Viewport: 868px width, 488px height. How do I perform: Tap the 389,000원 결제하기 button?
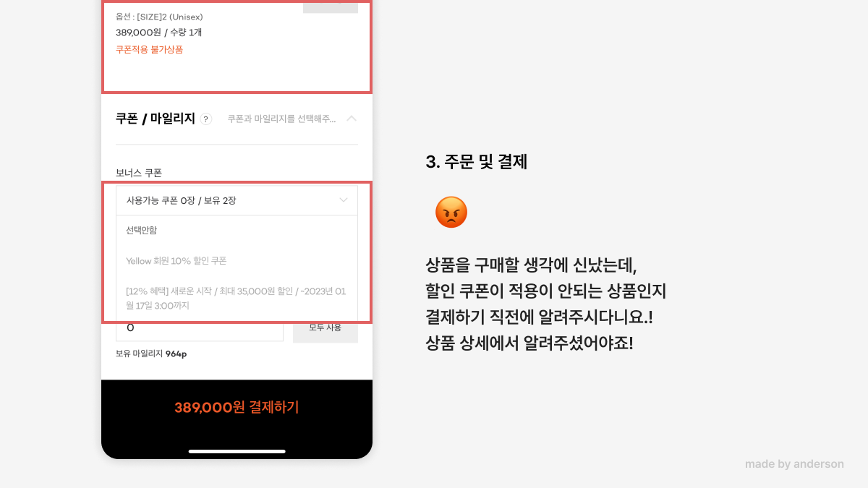point(237,407)
